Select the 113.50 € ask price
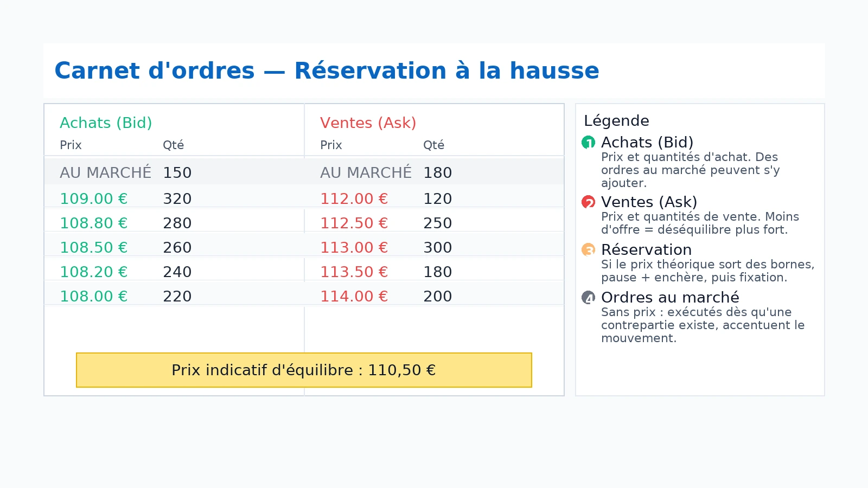This screenshot has width=868, height=488. pyautogui.click(x=354, y=272)
